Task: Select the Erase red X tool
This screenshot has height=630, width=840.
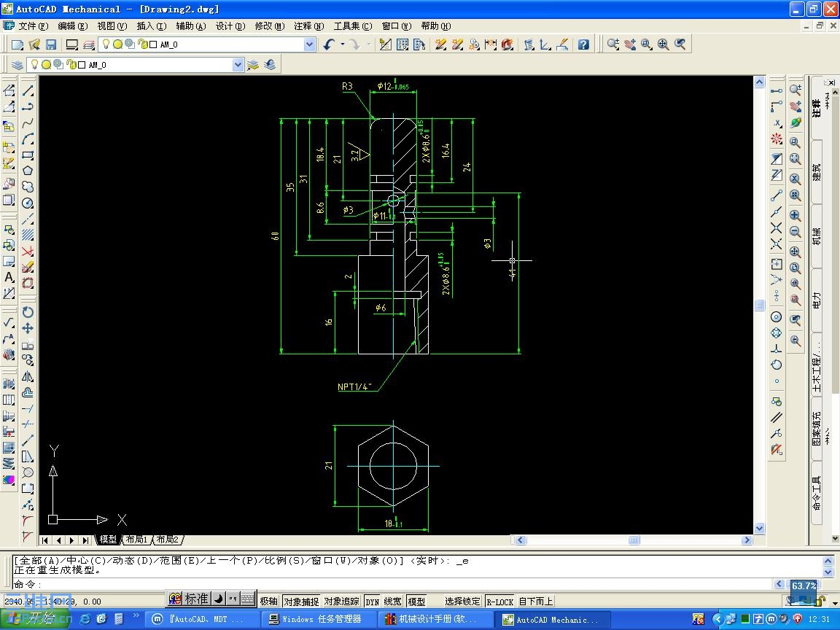Action: [28, 251]
